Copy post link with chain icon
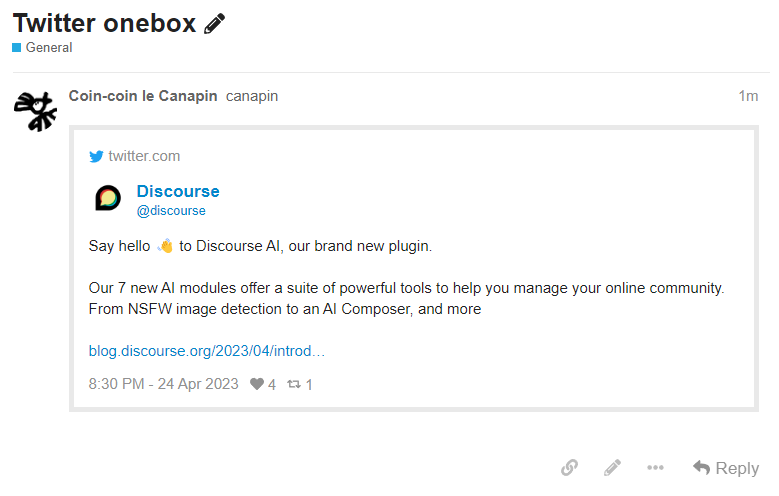 [x=569, y=468]
